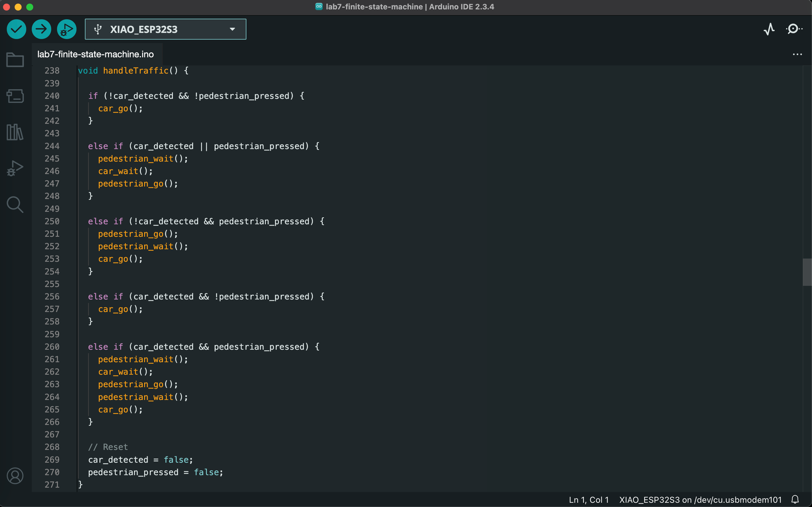812x507 pixels.
Task: Open the Boards Manager sidebar panel
Action: pos(15,96)
